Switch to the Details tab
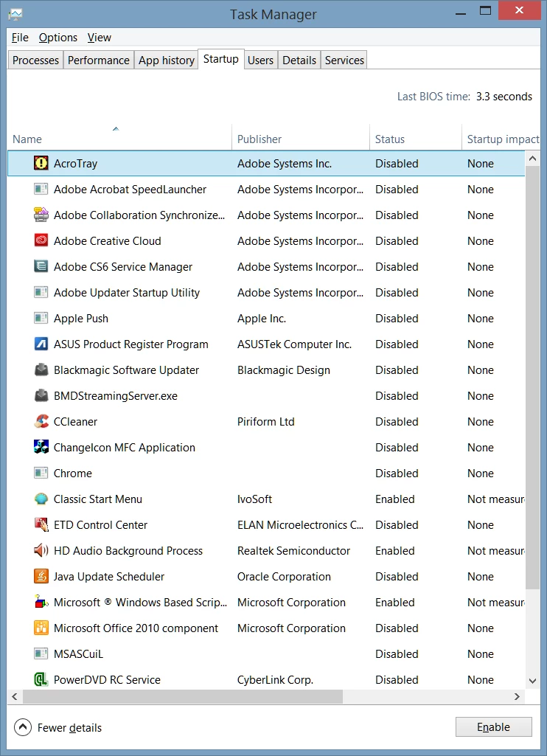Screen dimensions: 547x756 [x=299, y=60]
